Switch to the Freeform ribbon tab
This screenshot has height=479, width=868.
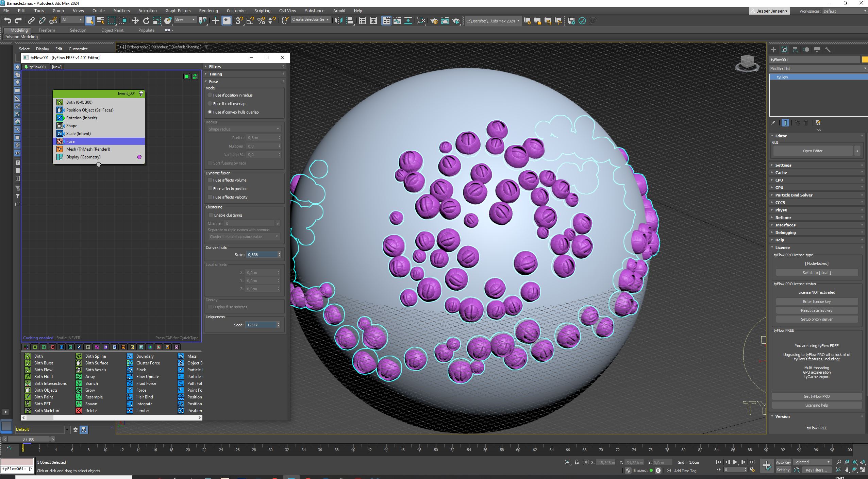click(x=47, y=30)
